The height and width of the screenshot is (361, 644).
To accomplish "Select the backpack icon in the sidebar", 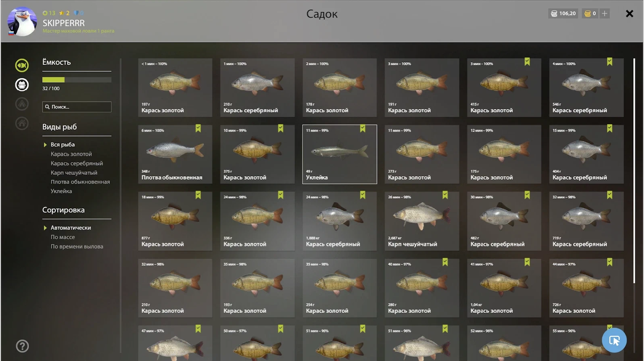I will click(22, 84).
